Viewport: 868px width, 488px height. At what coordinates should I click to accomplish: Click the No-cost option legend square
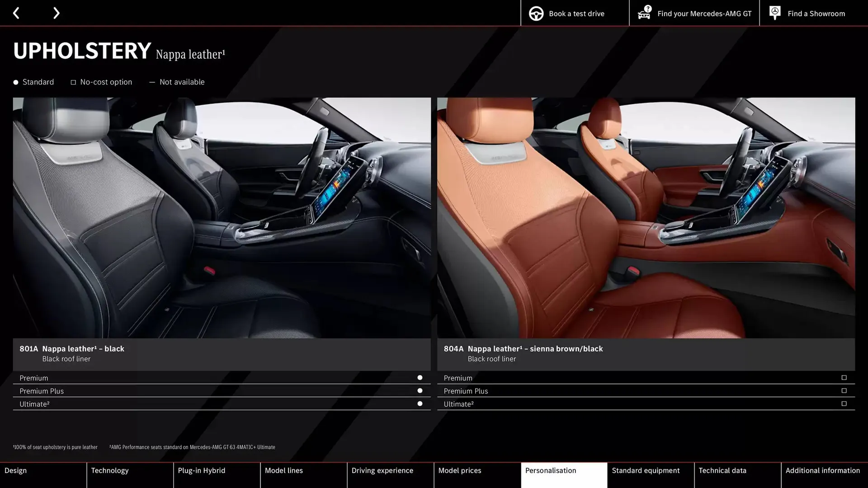[73, 82]
